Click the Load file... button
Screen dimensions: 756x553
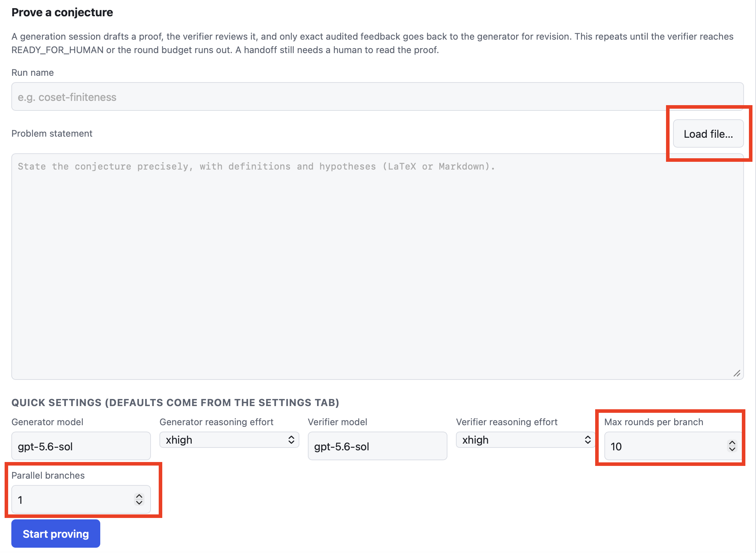point(708,134)
